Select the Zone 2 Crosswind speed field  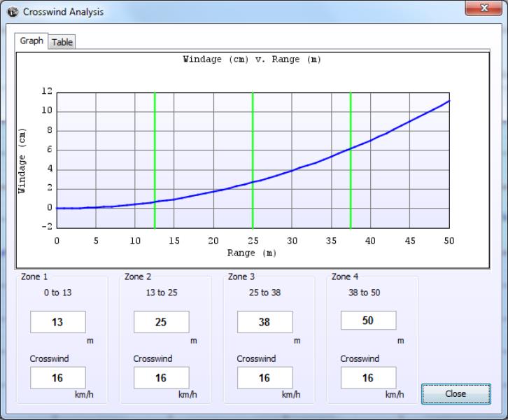[x=161, y=378]
